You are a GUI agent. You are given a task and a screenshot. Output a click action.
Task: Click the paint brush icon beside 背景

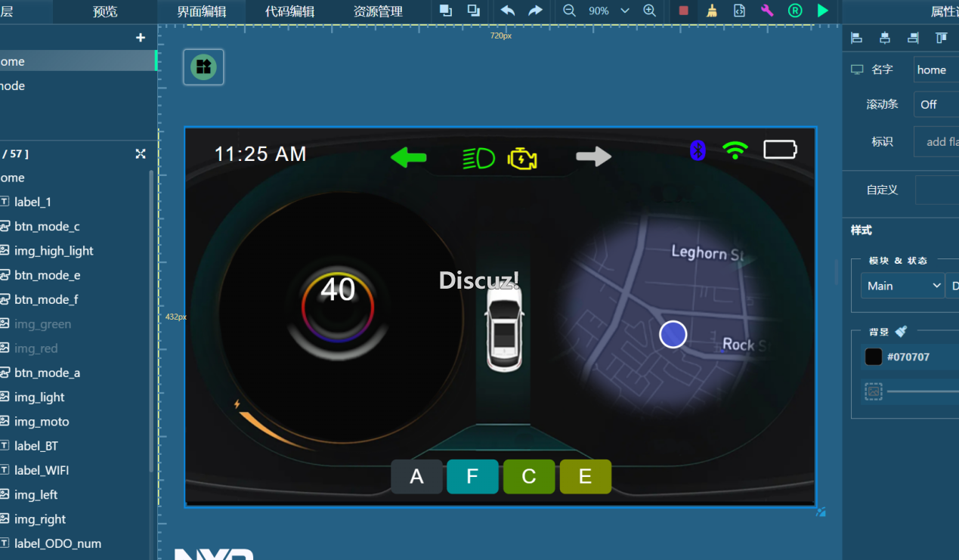click(x=901, y=331)
